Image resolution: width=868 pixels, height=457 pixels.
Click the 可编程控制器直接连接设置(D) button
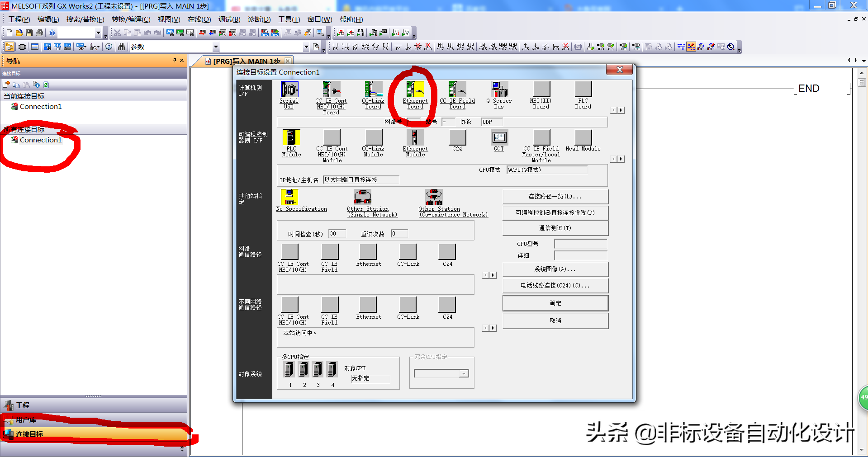(x=555, y=212)
